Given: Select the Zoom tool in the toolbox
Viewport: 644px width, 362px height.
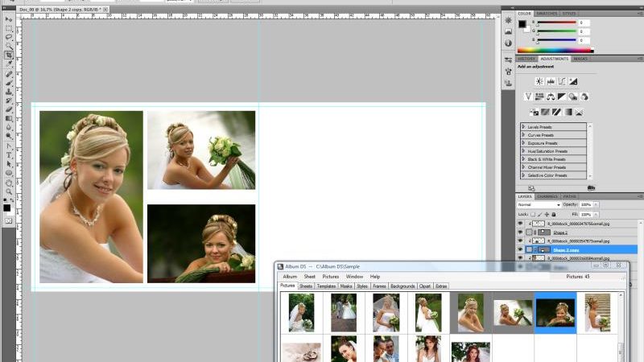Looking at the screenshot, I should coord(9,191).
